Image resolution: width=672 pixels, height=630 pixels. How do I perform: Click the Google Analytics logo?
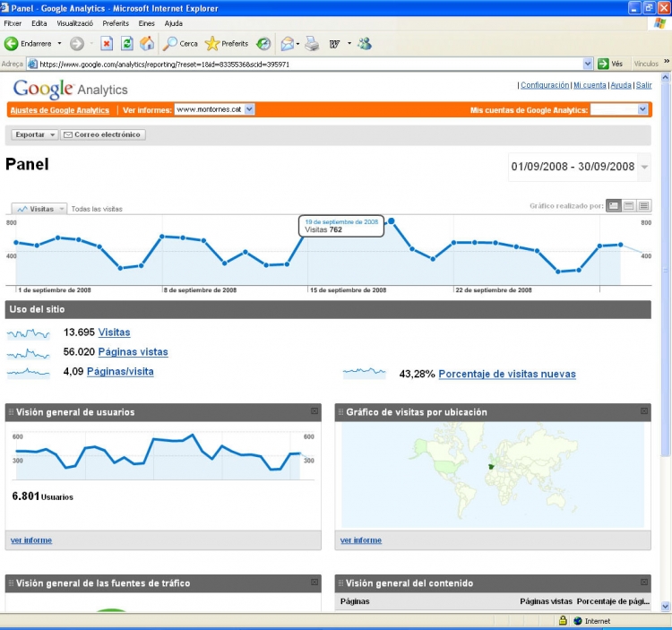coord(70,89)
